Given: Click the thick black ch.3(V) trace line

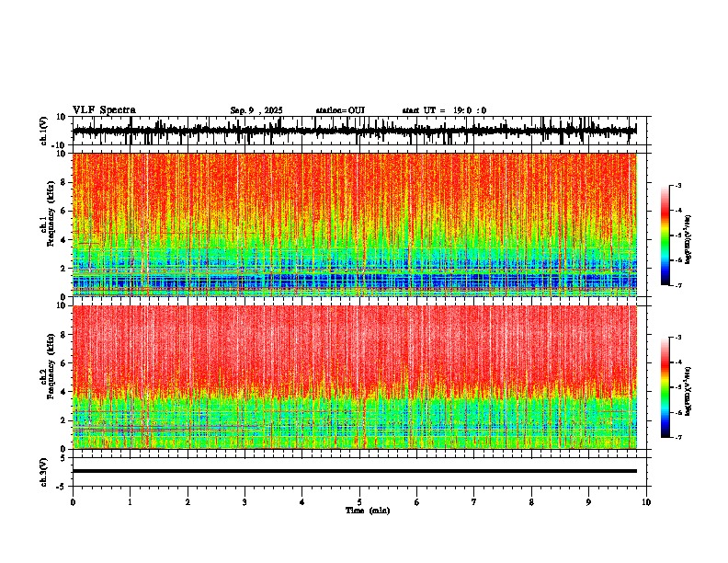Looking at the screenshot, I should [354, 471].
